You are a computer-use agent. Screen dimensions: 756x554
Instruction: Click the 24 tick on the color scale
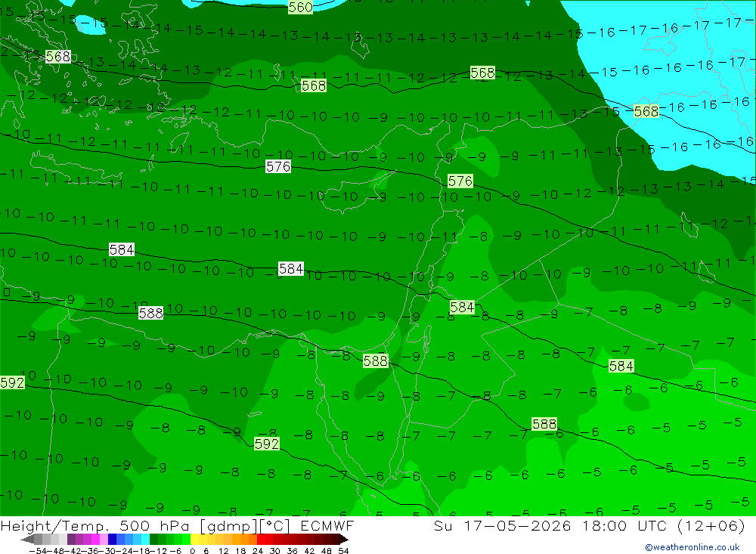[258, 551]
